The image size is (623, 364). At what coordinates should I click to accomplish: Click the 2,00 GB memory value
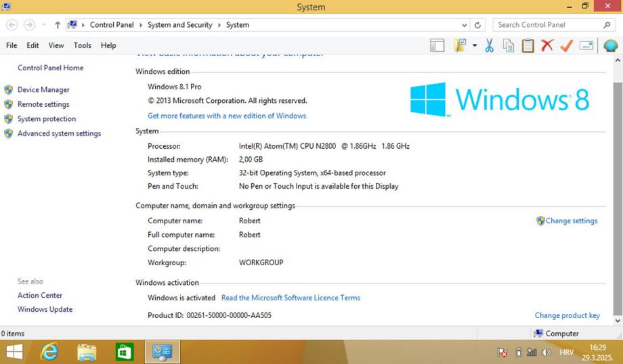[251, 160]
